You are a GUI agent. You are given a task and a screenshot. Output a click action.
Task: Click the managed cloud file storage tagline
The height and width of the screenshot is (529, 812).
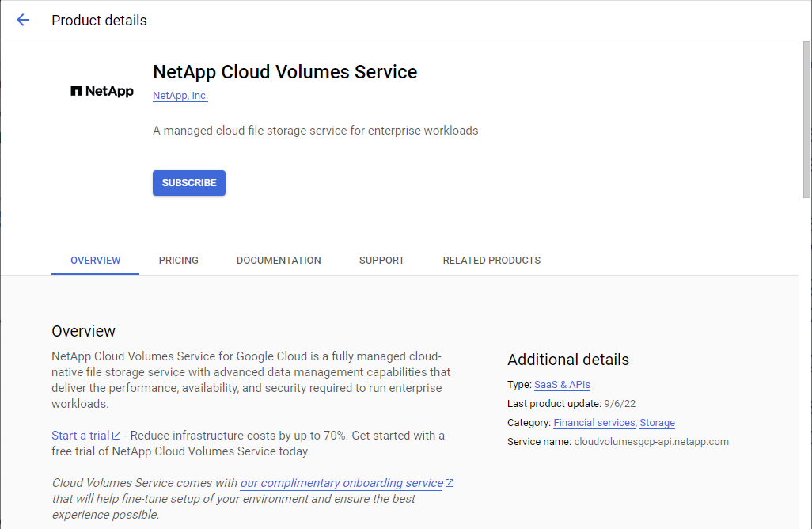[x=315, y=131]
